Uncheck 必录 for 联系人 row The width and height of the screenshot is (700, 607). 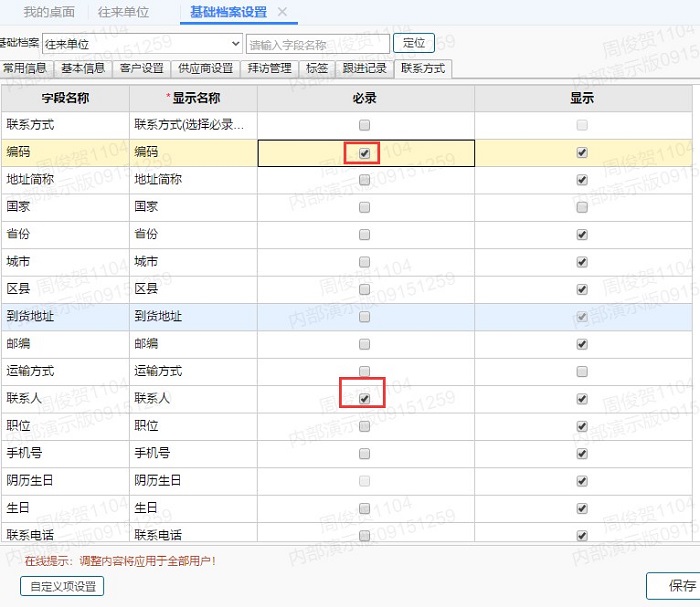364,399
